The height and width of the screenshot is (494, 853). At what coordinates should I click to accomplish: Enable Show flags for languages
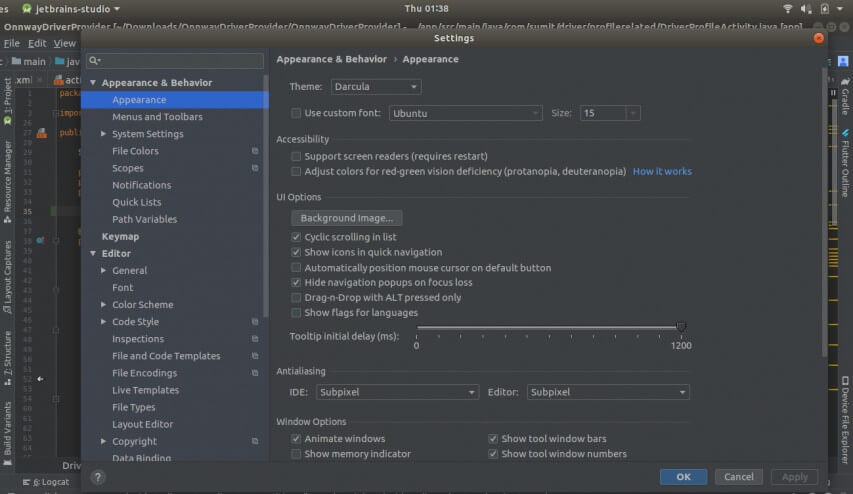point(296,313)
